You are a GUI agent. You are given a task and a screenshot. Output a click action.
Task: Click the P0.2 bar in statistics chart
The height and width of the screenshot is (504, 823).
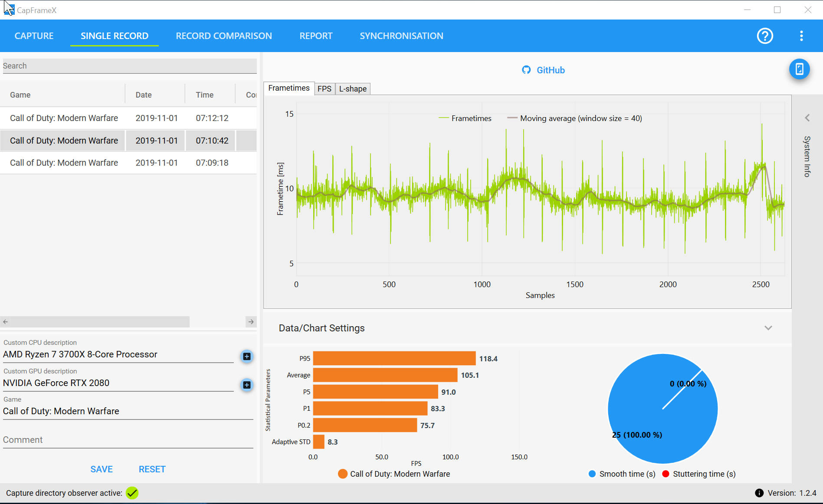click(x=365, y=425)
